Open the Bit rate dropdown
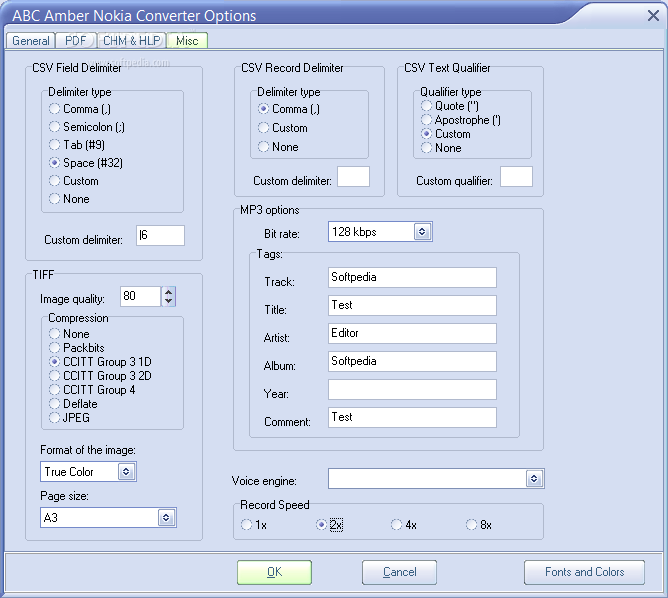668x598 pixels. tap(422, 232)
